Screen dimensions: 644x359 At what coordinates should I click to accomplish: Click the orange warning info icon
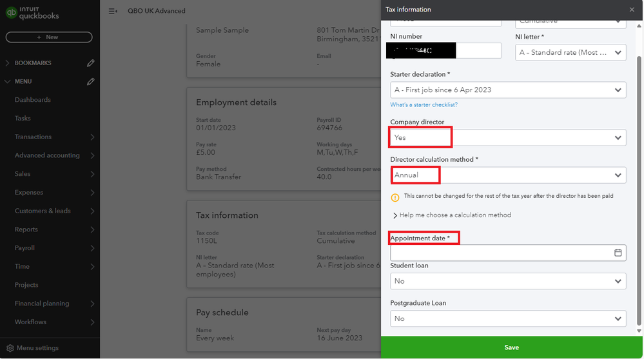tap(395, 197)
